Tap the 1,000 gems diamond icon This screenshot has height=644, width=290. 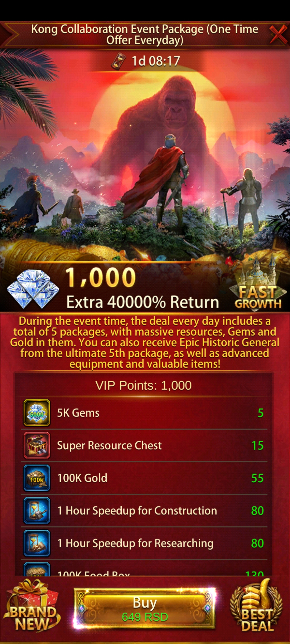(x=33, y=289)
